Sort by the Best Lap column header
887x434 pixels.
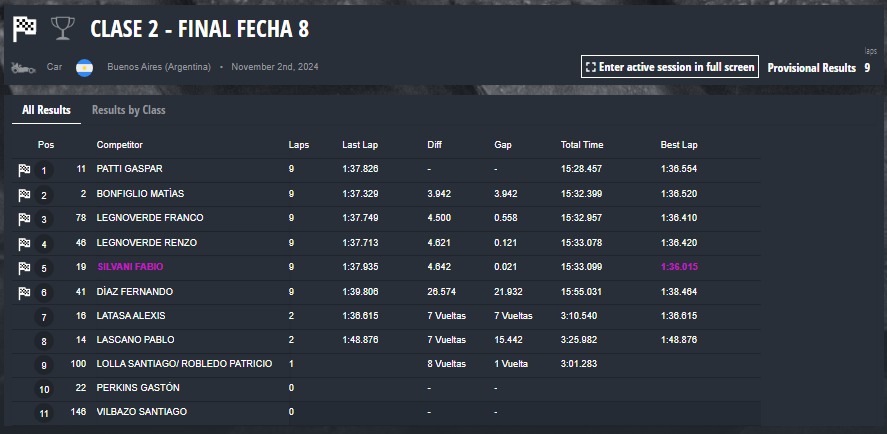click(x=679, y=145)
